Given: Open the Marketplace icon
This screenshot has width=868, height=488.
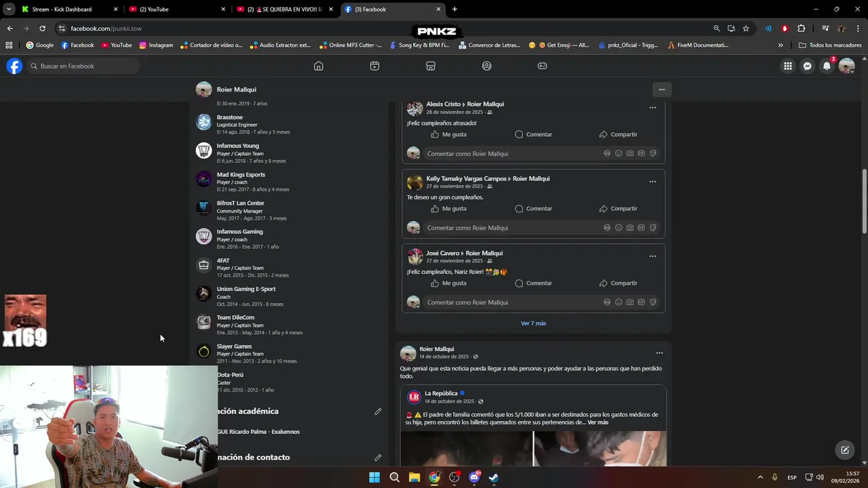Looking at the screenshot, I should click(431, 66).
